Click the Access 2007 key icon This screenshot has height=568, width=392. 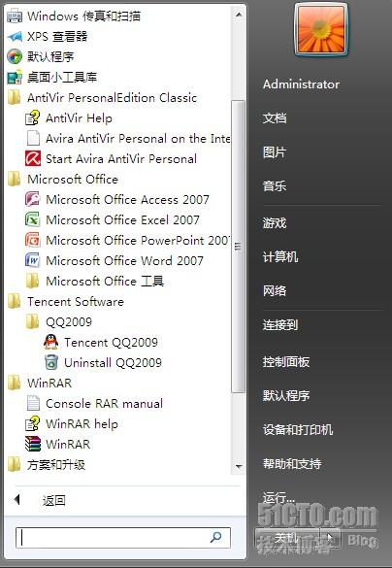[x=33, y=200]
